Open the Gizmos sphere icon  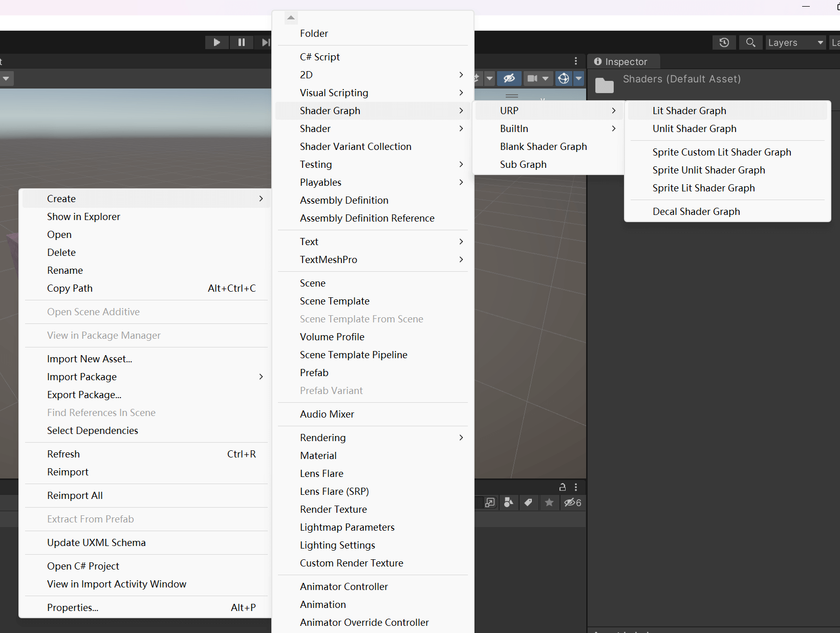[x=564, y=78]
